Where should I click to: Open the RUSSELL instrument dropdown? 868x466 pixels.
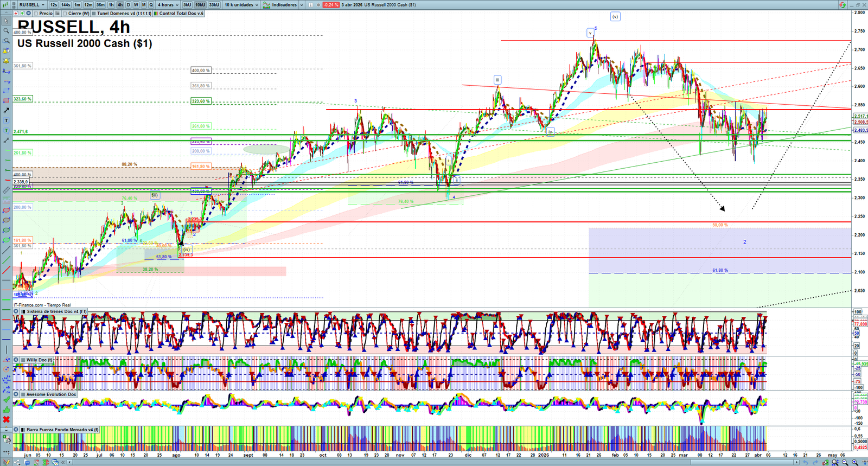(x=31, y=5)
